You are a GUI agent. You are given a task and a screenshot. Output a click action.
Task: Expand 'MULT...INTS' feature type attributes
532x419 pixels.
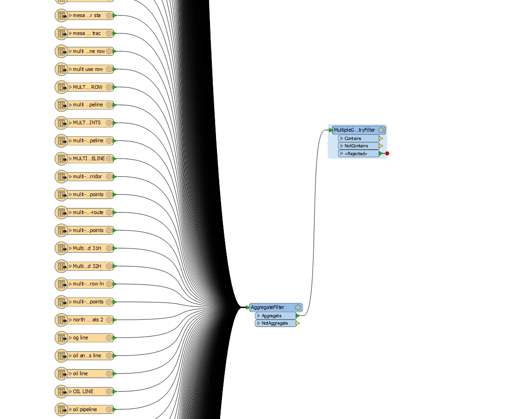[x=70, y=123]
